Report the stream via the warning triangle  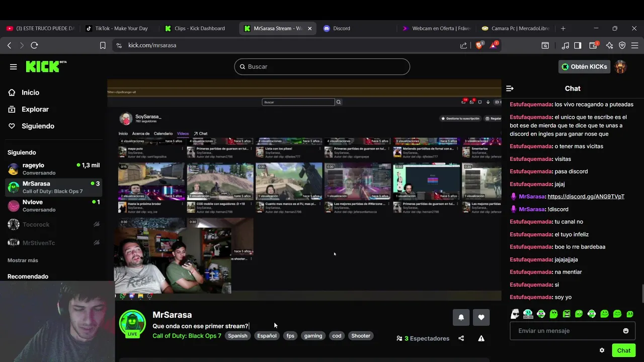[x=481, y=338]
